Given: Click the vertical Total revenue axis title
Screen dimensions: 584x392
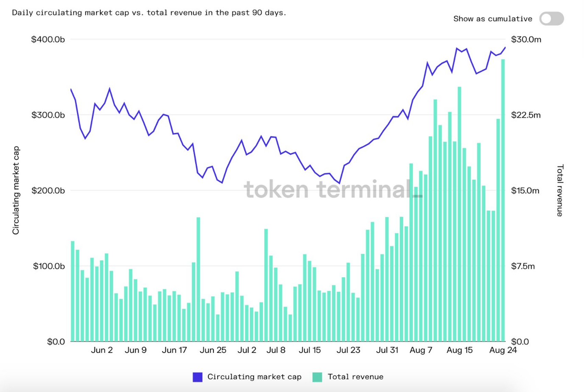Looking at the screenshot, I should [560, 190].
